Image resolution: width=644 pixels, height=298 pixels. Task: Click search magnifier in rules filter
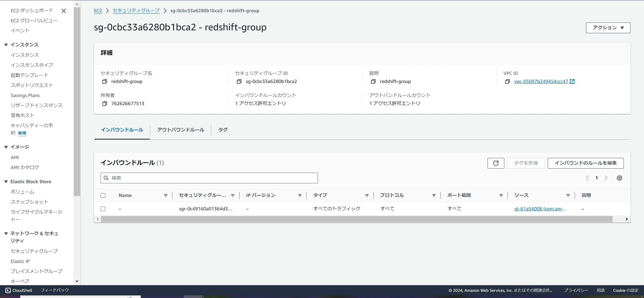pos(106,178)
